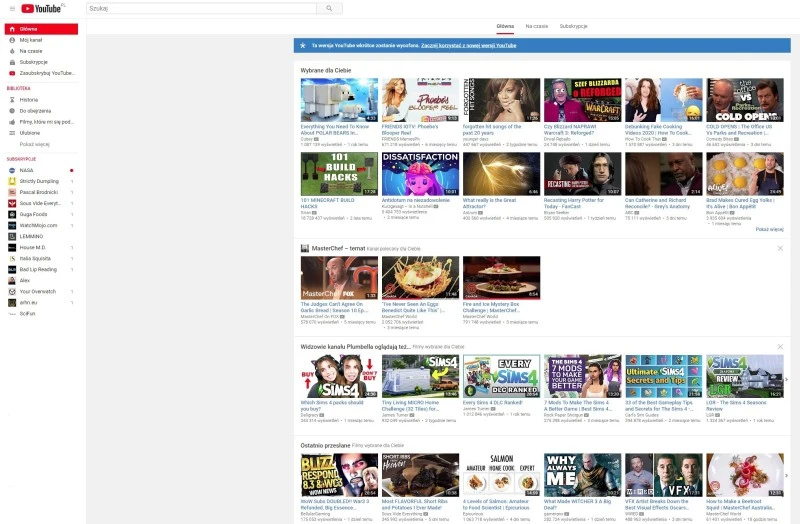Image resolution: width=800 pixels, height=524 pixels.
Task: Open Pascal Brodnicki subscription
Action: pyautogui.click(x=41, y=192)
